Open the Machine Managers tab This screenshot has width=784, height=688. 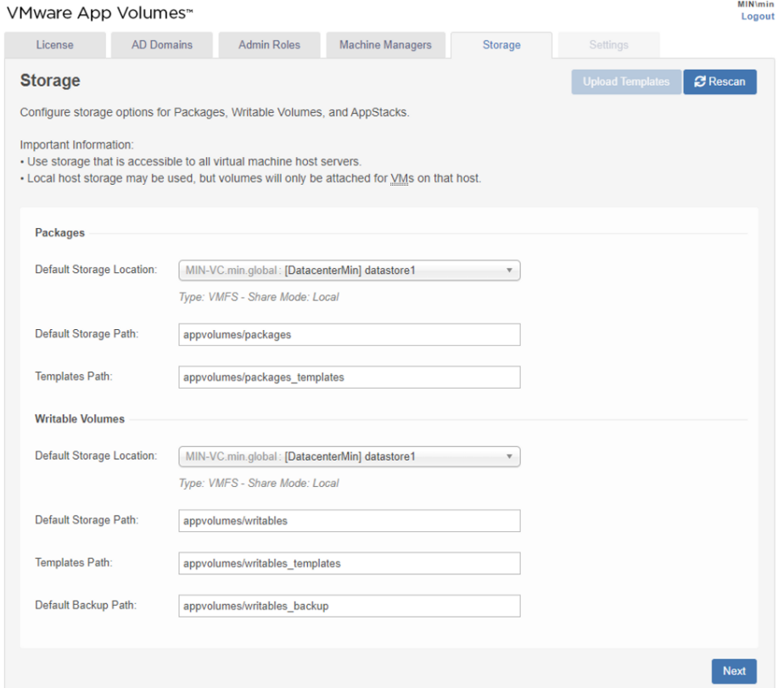[385, 45]
